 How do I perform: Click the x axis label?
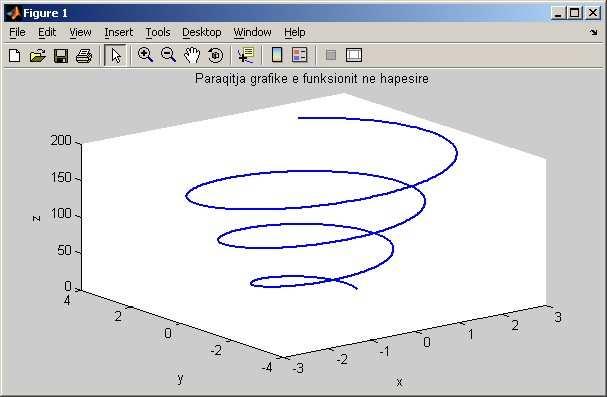(400, 382)
